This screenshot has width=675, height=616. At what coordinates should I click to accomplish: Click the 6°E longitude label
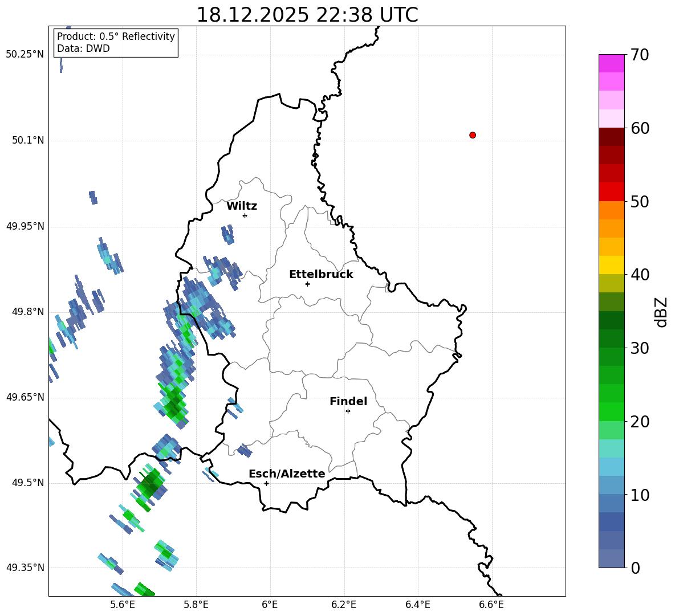(270, 605)
